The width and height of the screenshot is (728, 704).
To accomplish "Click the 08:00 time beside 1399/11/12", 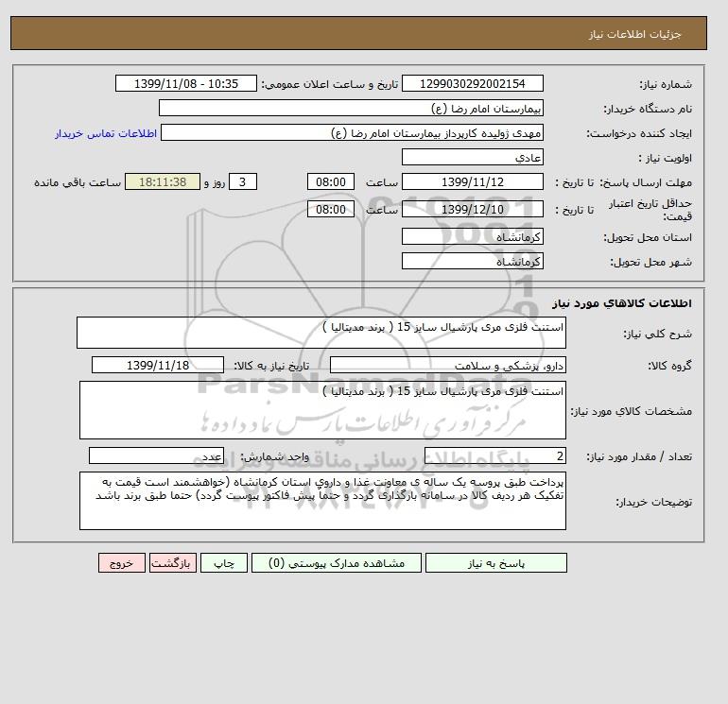I will [331, 182].
